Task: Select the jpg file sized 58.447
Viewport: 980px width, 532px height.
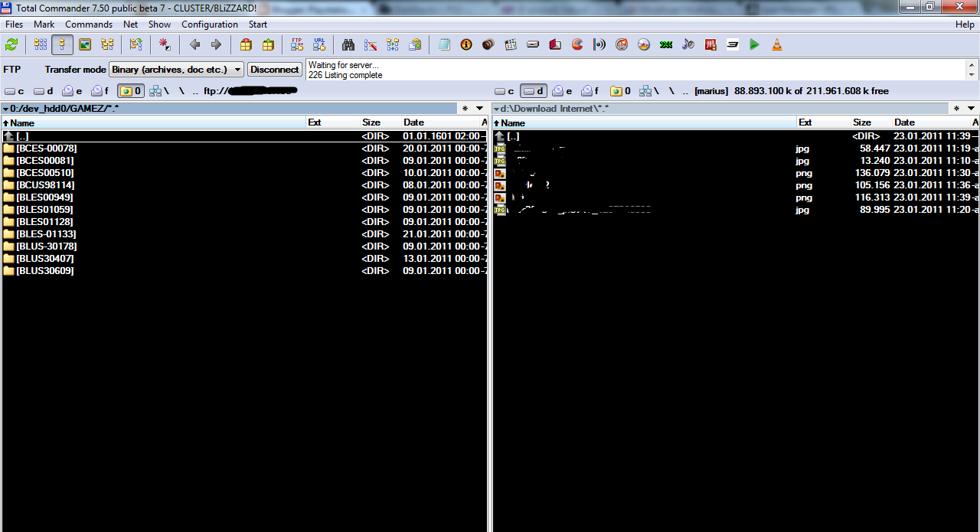Action: [x=735, y=149]
